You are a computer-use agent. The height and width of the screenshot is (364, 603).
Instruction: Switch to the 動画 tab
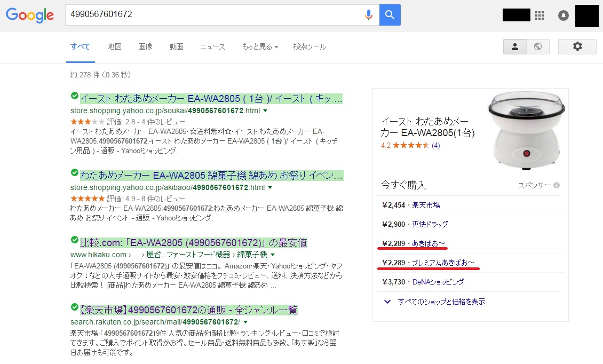(x=177, y=46)
